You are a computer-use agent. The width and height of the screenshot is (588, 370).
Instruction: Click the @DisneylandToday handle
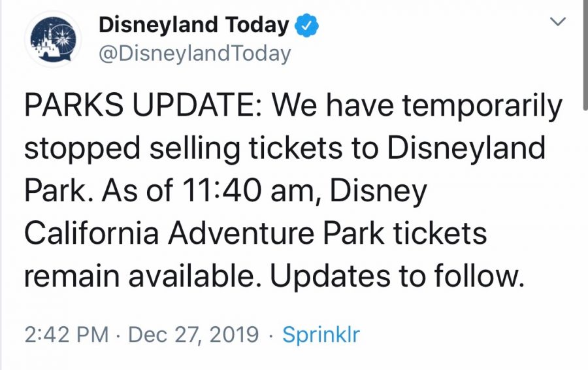pyautogui.click(x=195, y=54)
